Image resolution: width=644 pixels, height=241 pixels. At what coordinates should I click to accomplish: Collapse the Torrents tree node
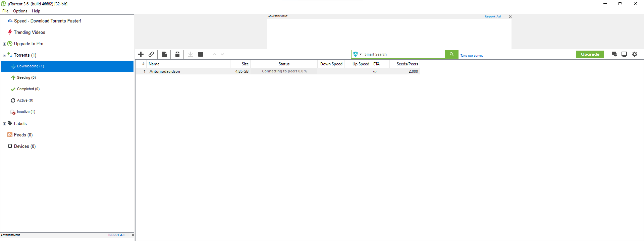coord(4,55)
